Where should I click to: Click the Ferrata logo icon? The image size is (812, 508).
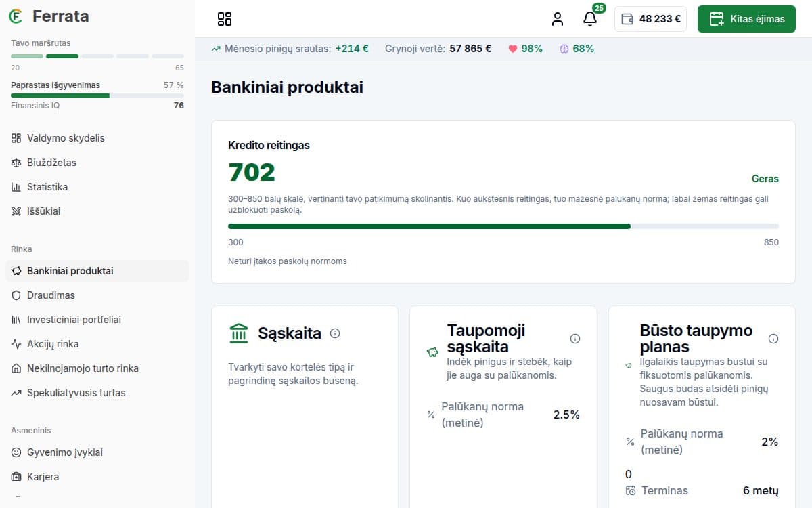point(16,16)
